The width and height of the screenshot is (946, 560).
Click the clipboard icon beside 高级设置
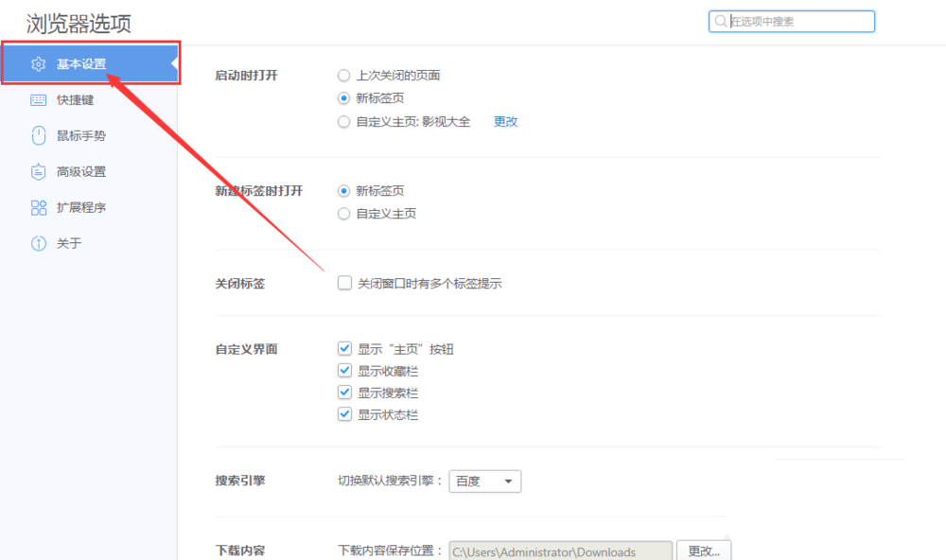(38, 171)
